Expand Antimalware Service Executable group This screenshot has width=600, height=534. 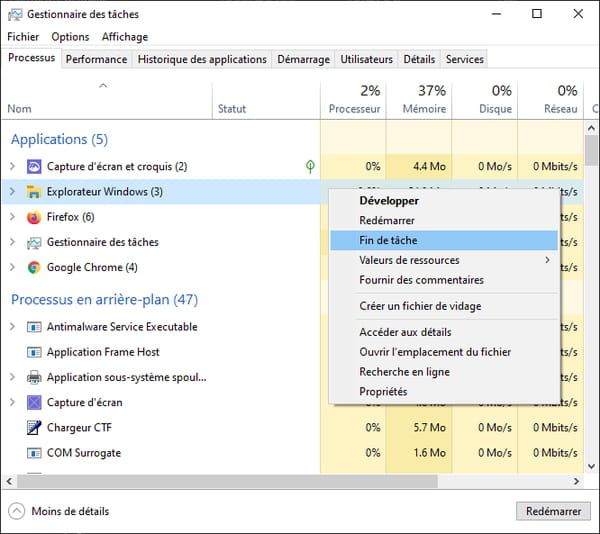pos(12,327)
